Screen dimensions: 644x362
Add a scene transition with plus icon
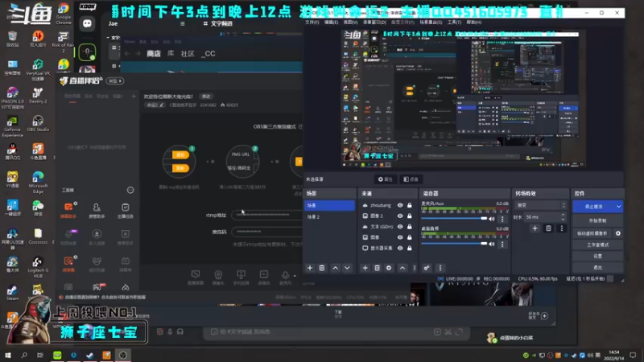535,228
